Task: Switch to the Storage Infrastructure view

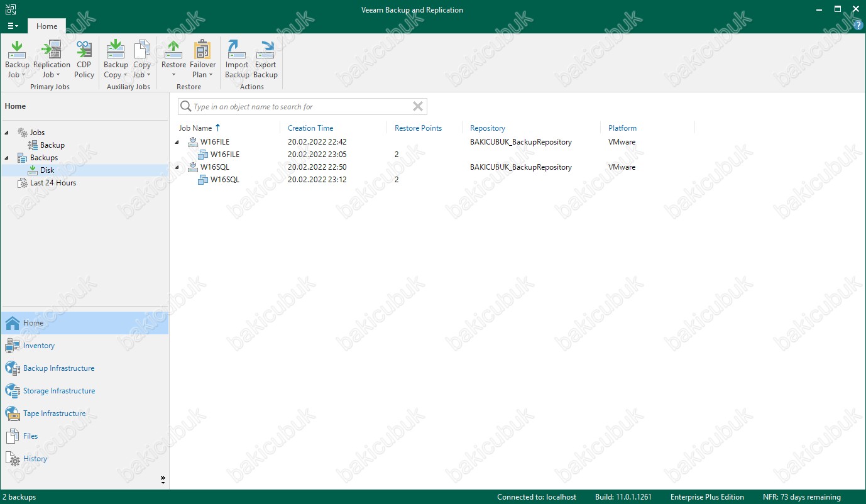Action: pyautogui.click(x=84, y=391)
